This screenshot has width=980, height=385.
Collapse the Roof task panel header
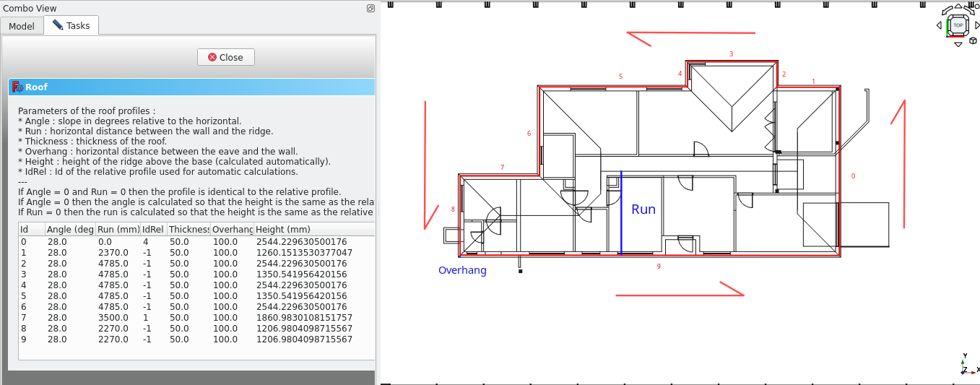pos(191,87)
